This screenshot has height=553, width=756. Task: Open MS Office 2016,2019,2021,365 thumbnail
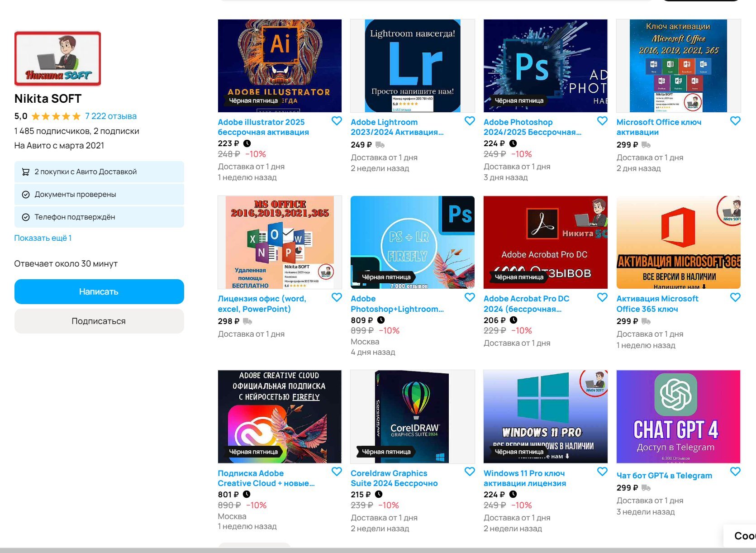280,242
